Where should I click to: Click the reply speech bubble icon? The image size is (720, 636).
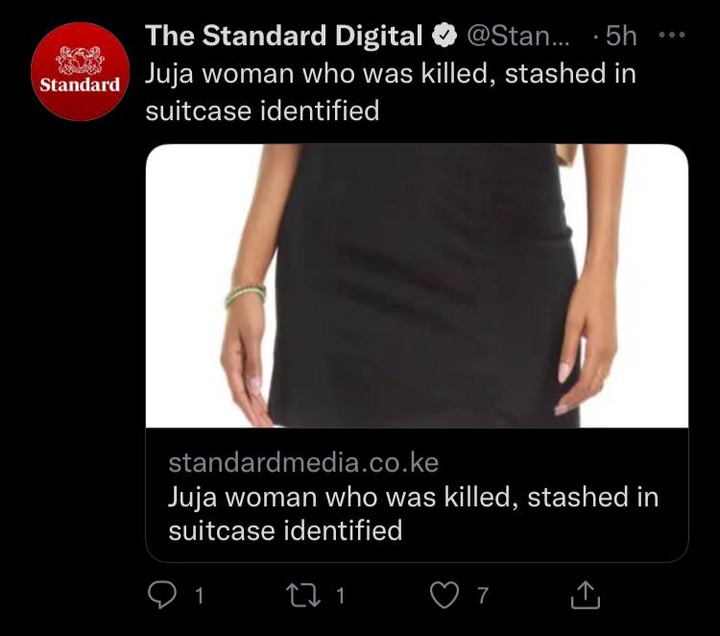click(x=162, y=595)
